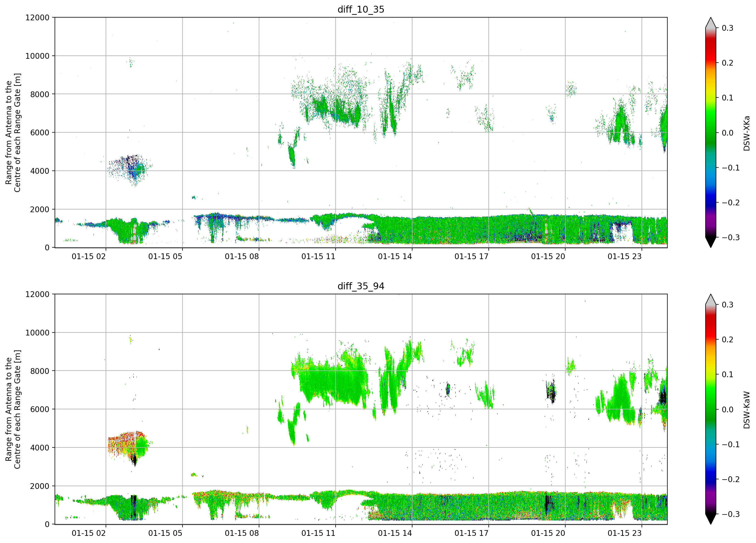
Task: Click the 01-15 05 time tick under diff_10_35
Action: [165, 256]
